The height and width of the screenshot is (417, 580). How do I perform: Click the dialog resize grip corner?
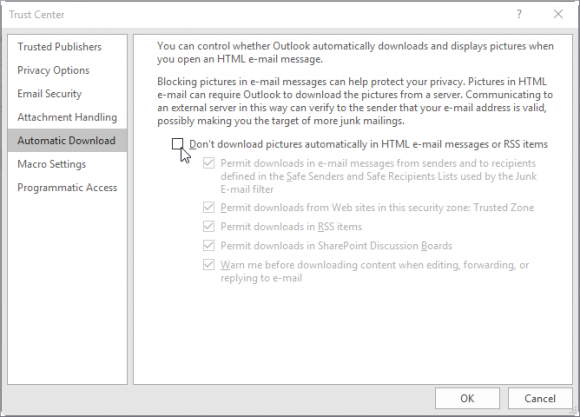(574, 410)
